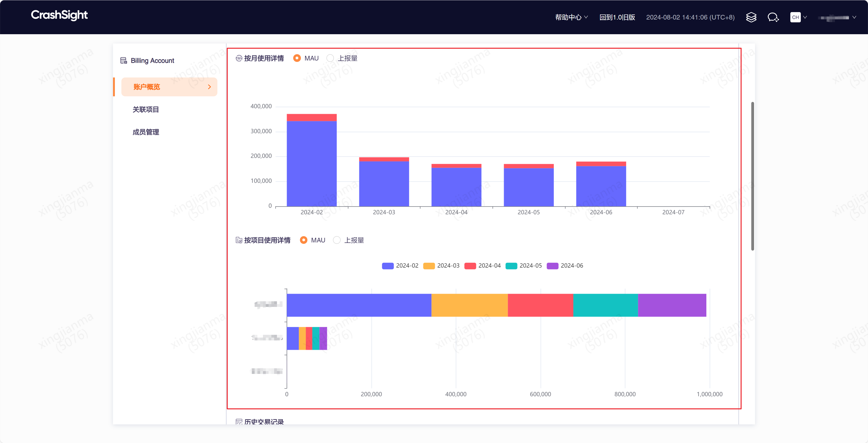Image resolution: width=868 pixels, height=443 pixels.
Task: Expand the 账户概览 chevron
Action: pyautogui.click(x=209, y=87)
